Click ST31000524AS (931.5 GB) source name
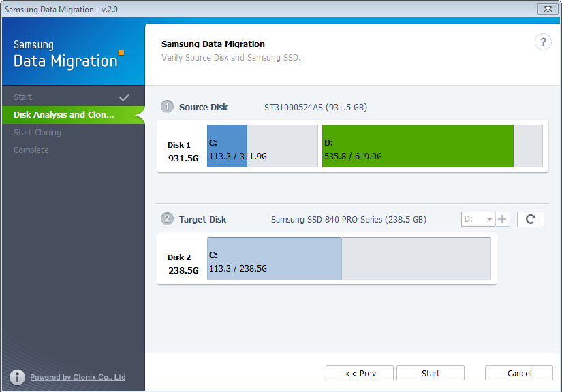This screenshot has width=562, height=392. tap(316, 108)
